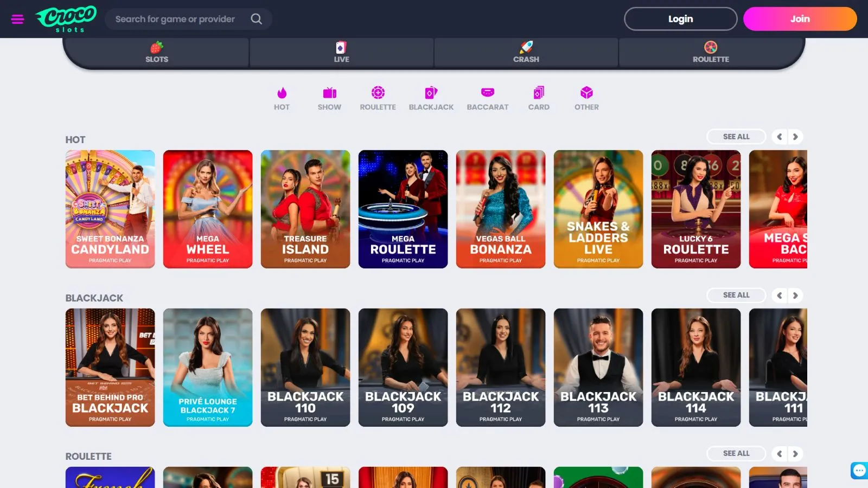Screen dimensions: 868x488
Task: Open the ROULETTE tab in top navigation
Action: 711,52
